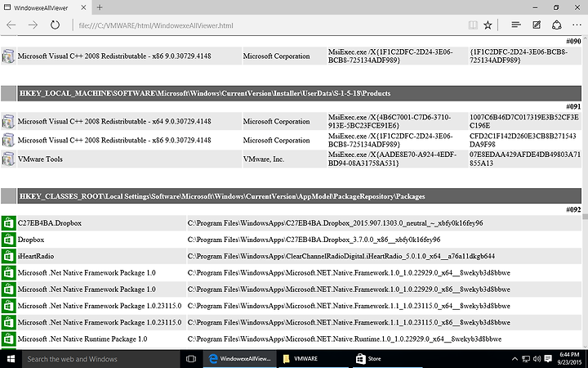Click Store icon next to iHeartRadio
This screenshot has width=588, height=368.
(x=8, y=256)
